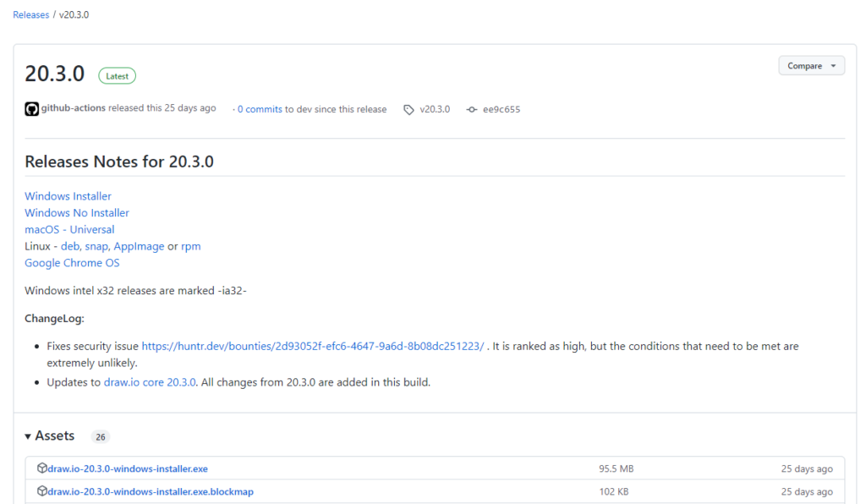866x504 pixels.
Task: Download the Linux deb package link
Action: pyautogui.click(x=70, y=246)
